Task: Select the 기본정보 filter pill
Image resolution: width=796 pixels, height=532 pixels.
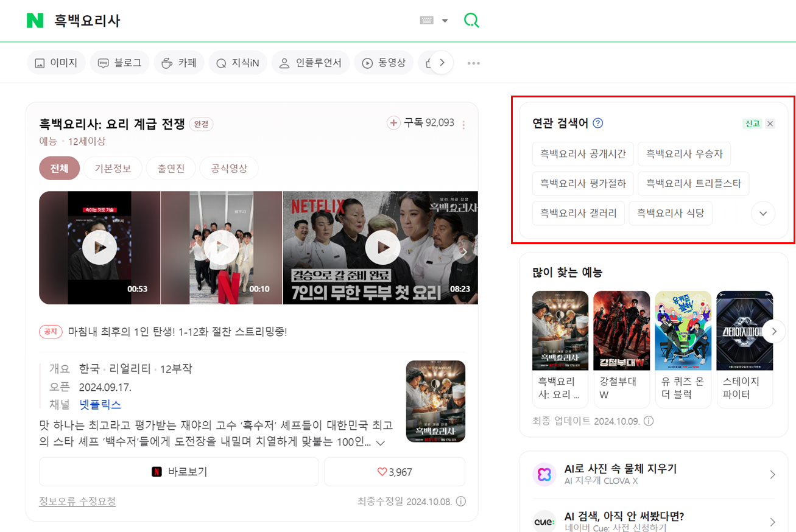Action: (113, 169)
